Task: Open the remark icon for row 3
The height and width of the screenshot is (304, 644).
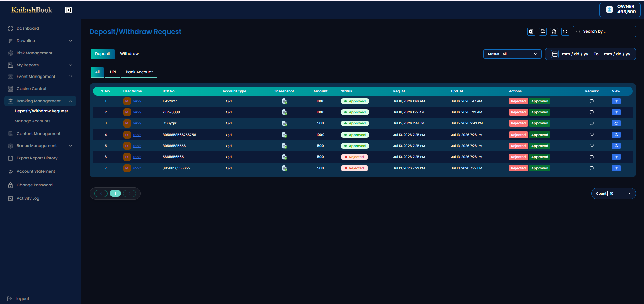Action: 592,123
